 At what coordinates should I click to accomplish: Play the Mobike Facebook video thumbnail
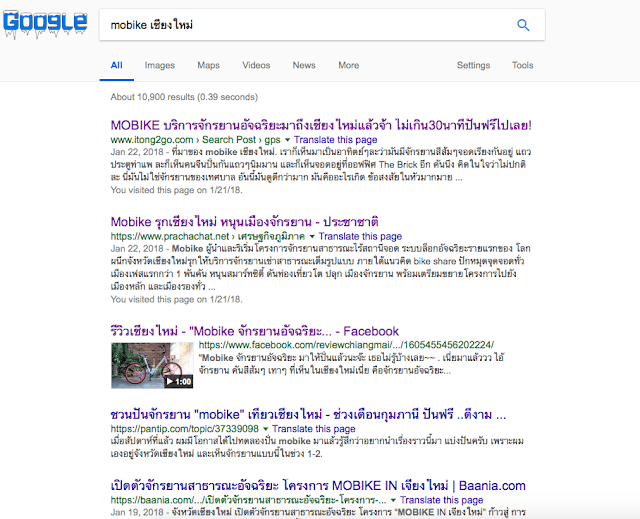(x=152, y=365)
